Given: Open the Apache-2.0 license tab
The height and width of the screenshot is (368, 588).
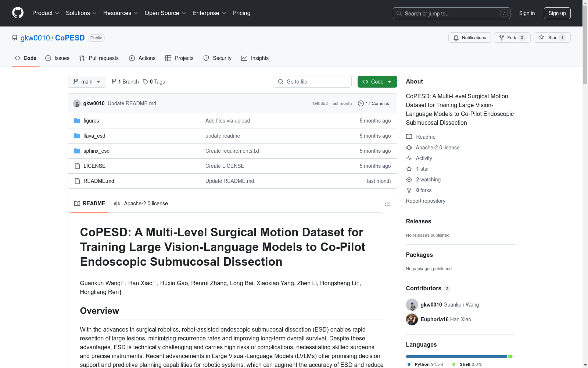Looking at the screenshot, I should (x=141, y=204).
